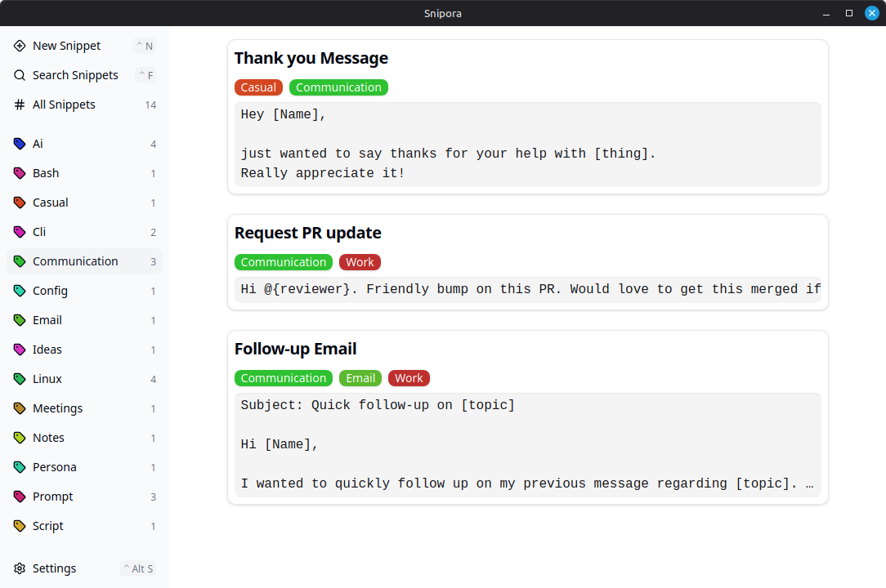The height and width of the screenshot is (588, 886).
Task: Click the green Email tag icon in sidebar
Action: coord(20,319)
